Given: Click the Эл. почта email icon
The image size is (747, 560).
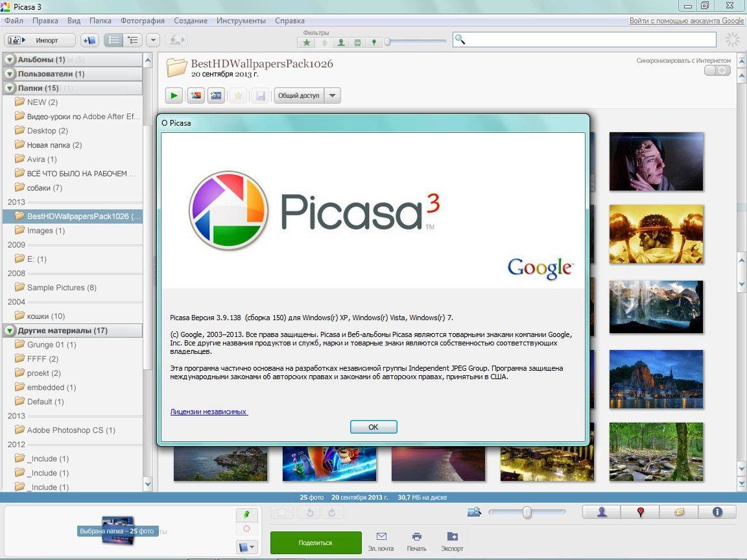Looking at the screenshot, I should coord(381,542).
